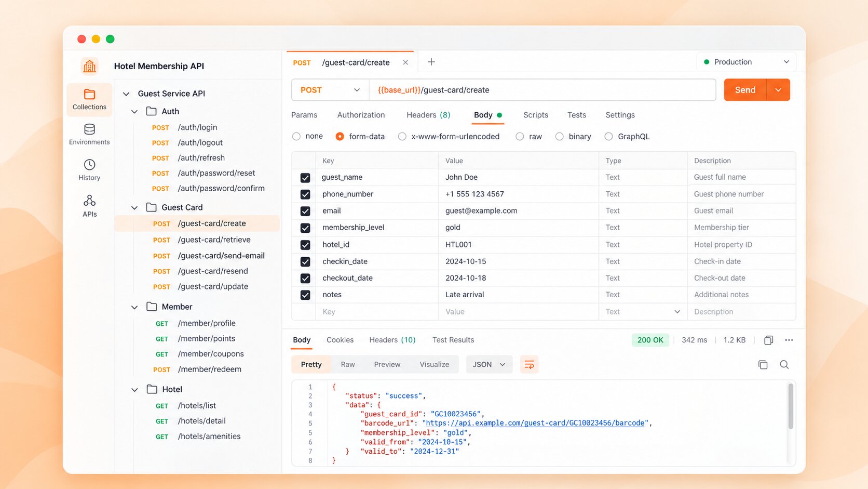Search the response with magnifier icon

[x=784, y=365]
